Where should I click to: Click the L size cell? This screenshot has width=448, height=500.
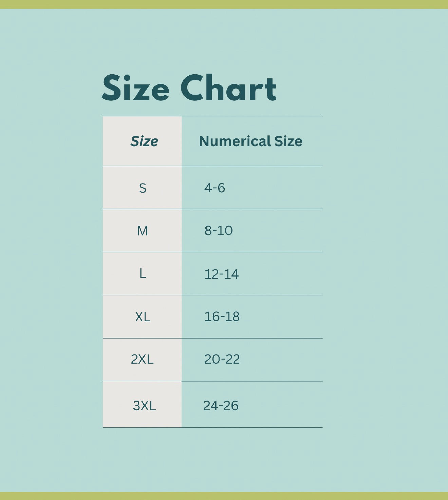(143, 273)
